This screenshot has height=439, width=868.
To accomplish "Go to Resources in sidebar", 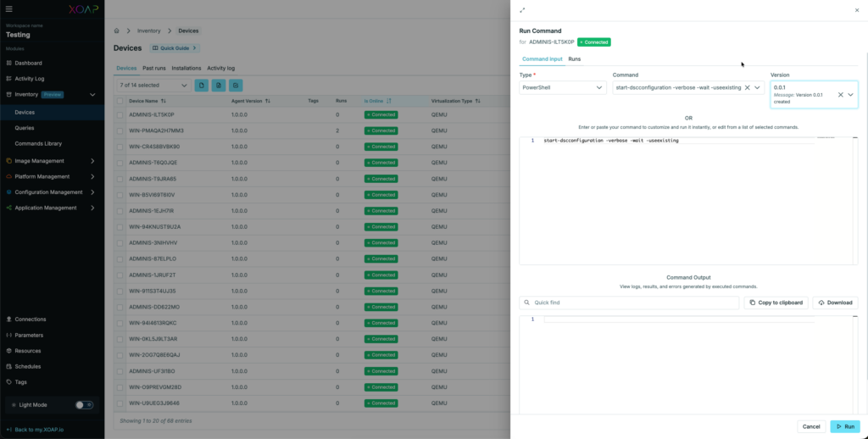I will coord(28,351).
